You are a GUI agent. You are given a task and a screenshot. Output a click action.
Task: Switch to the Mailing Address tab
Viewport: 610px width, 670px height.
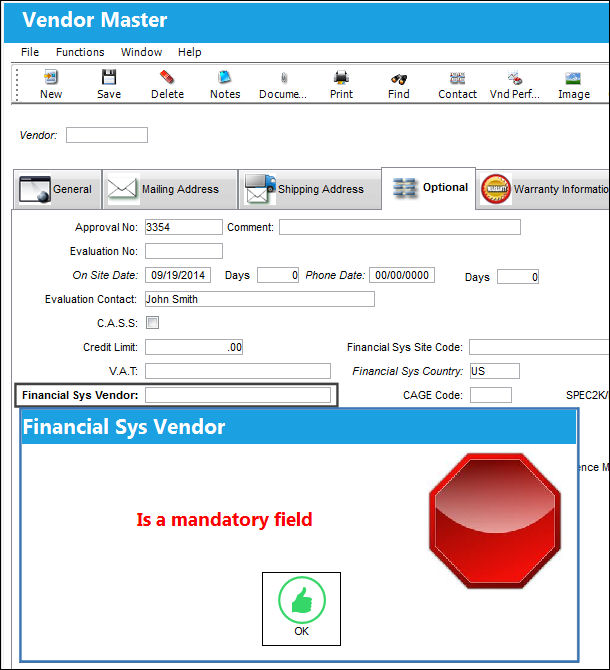(x=170, y=189)
